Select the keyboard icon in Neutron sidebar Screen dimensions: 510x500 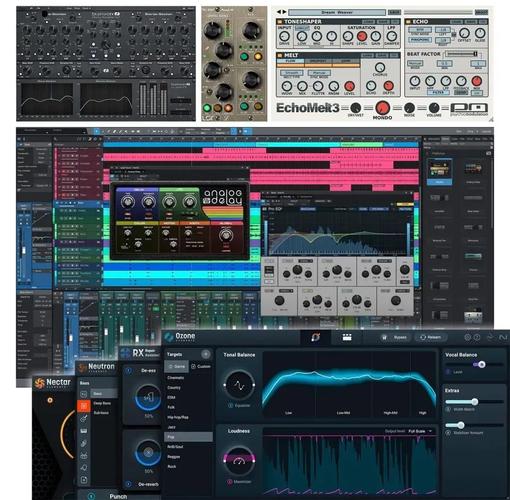coord(84,431)
